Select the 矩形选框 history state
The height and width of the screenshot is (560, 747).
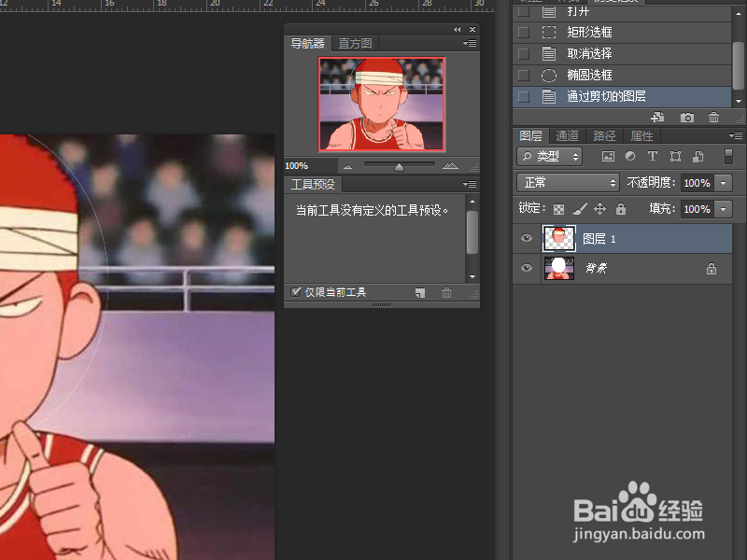[x=622, y=32]
